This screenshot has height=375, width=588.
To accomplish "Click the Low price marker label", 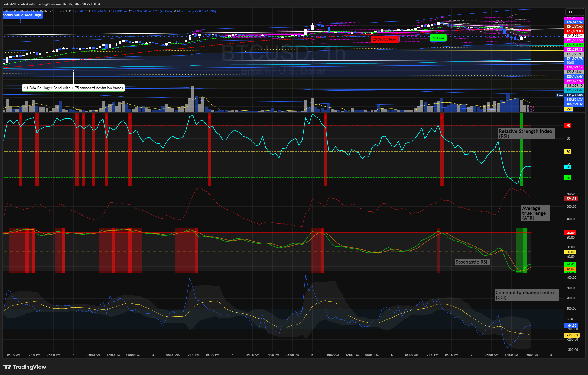I will click(560, 95).
